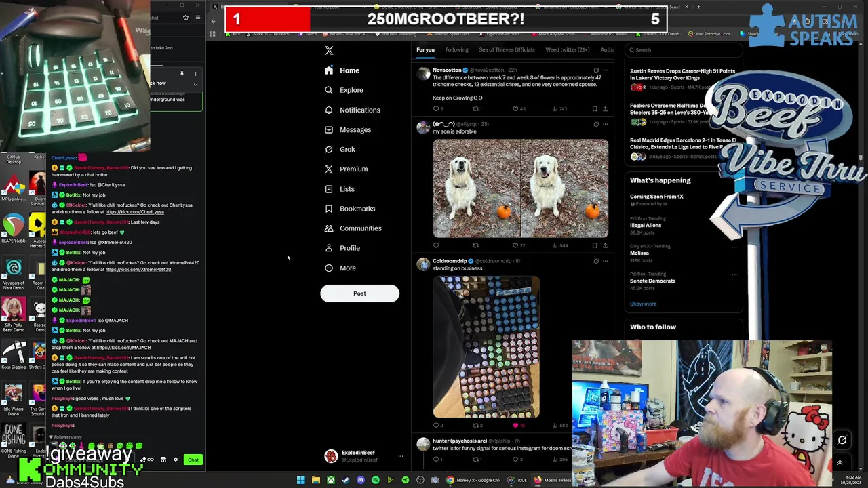Open options for Senate Democrats trend

click(734, 274)
